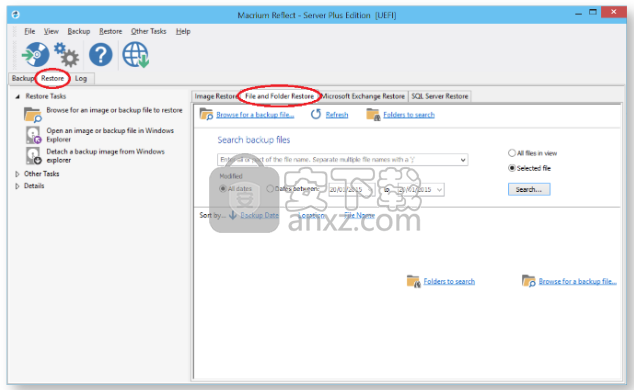
Task: Select the File and Folder Restore tab
Action: point(279,96)
